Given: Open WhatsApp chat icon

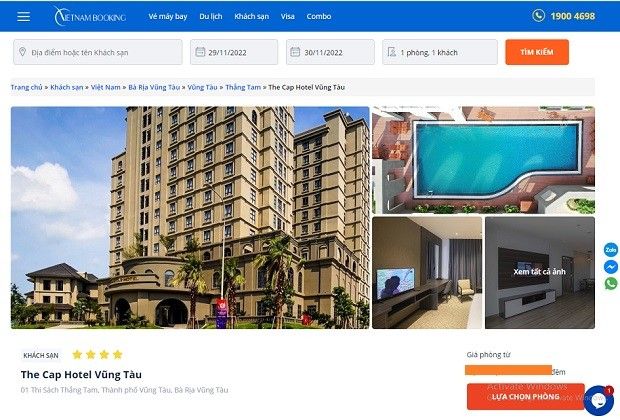Looking at the screenshot, I should [x=611, y=284].
